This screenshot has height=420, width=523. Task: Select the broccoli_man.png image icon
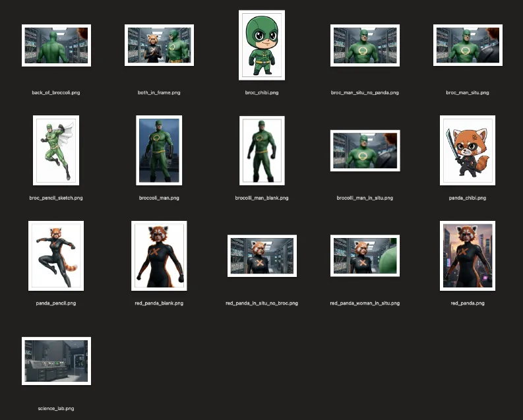[x=159, y=150]
